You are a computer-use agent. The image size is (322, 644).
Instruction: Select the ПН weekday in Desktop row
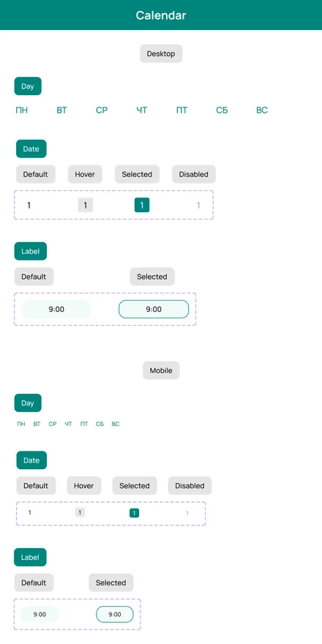point(22,110)
